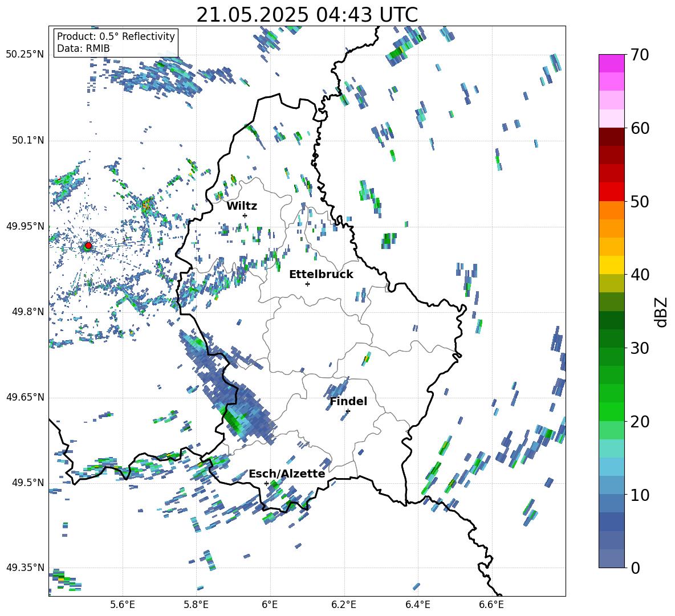Click the 50.1°N latitude label

pyautogui.click(x=27, y=141)
